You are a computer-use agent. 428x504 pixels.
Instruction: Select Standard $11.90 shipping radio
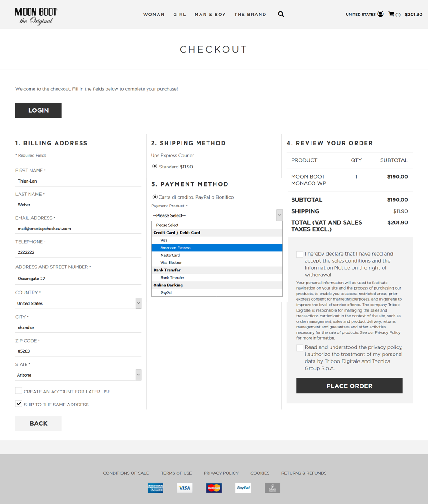[x=155, y=166]
